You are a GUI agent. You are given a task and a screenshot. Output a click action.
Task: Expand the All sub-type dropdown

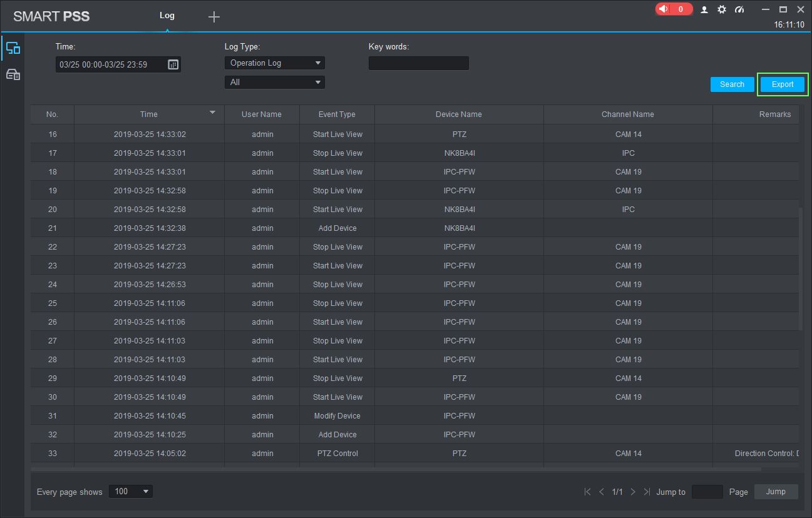(x=274, y=82)
